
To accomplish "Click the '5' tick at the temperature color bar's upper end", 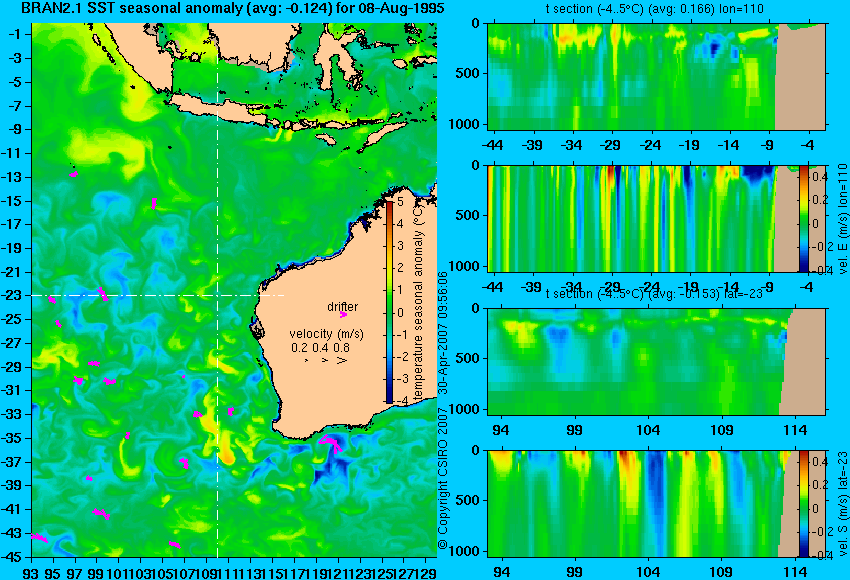I will point(400,202).
